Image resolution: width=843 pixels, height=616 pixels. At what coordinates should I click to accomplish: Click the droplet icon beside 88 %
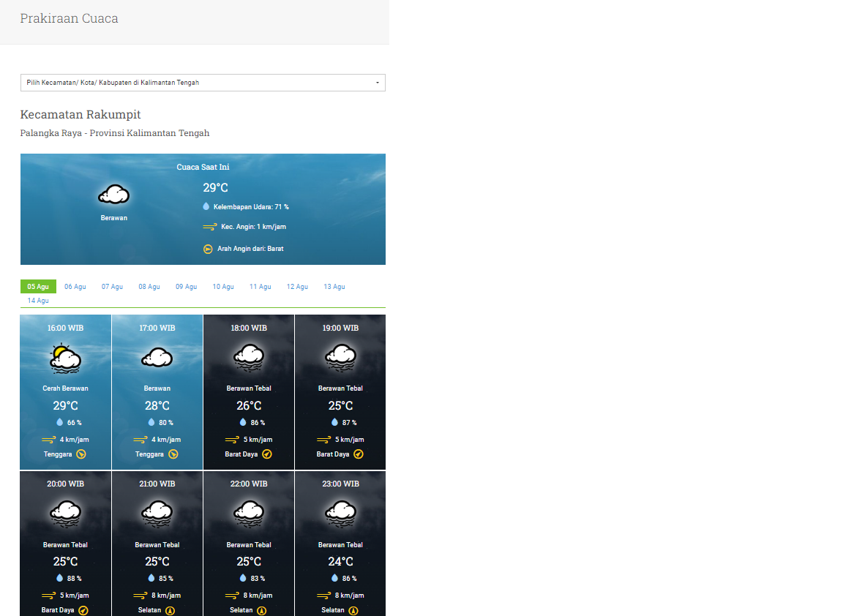click(60, 579)
